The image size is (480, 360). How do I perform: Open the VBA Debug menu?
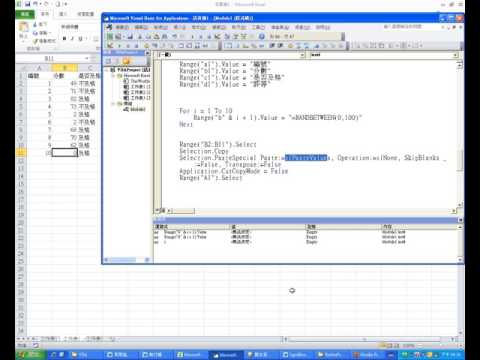pyautogui.click(x=219, y=27)
